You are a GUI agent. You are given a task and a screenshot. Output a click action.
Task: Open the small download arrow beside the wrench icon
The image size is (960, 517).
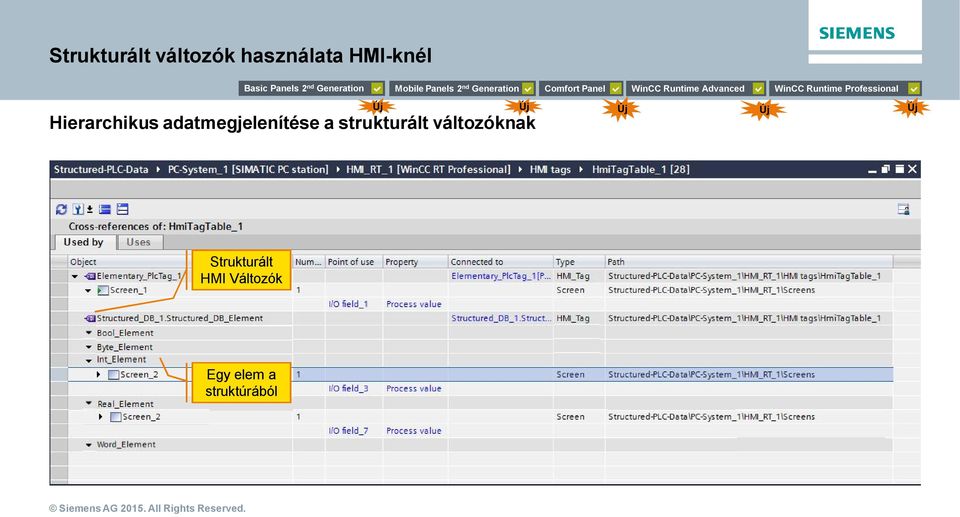[89, 209]
